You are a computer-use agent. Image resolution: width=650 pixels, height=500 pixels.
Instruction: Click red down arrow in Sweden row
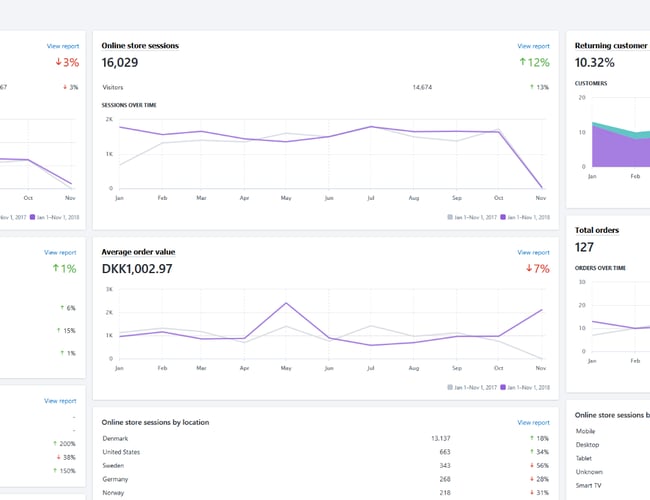[x=530, y=466]
